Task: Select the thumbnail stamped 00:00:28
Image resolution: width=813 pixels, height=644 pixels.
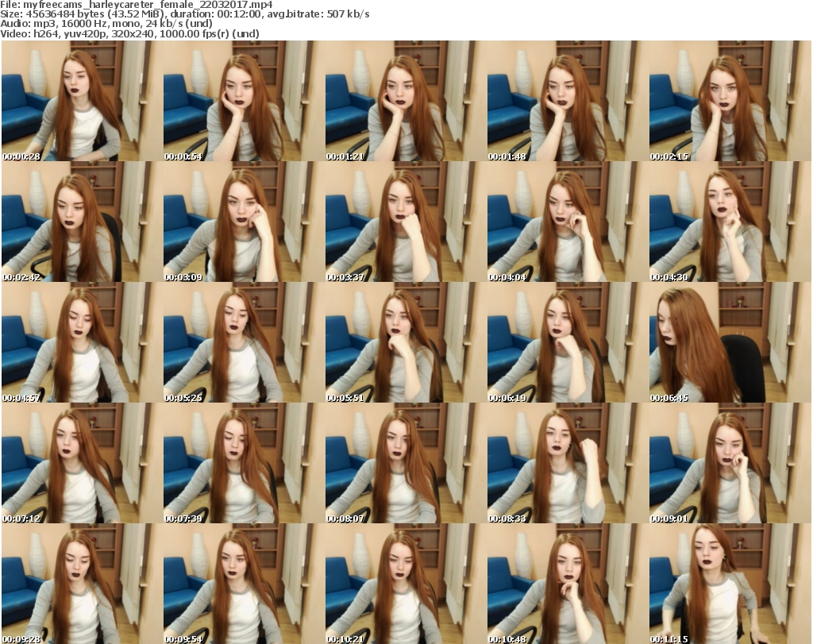Action: pyautogui.click(x=82, y=101)
